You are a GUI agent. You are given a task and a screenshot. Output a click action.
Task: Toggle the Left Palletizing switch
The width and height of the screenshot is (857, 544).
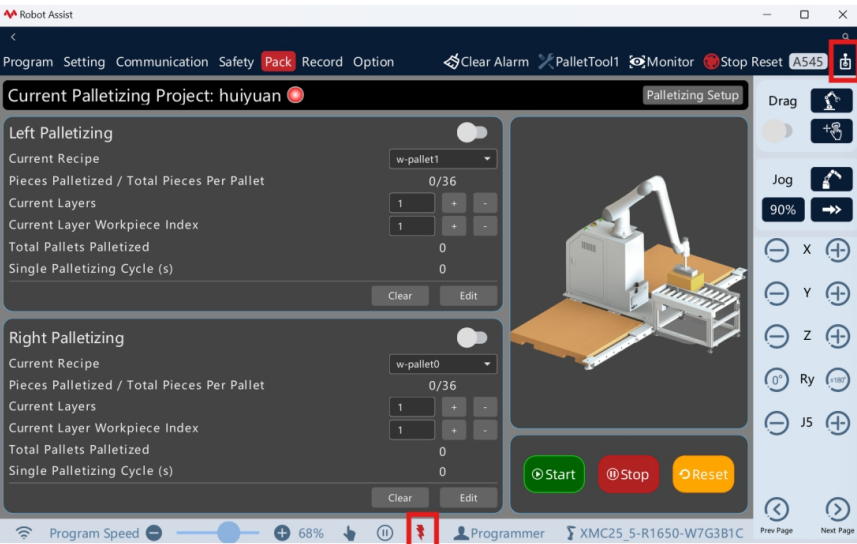[x=472, y=132]
